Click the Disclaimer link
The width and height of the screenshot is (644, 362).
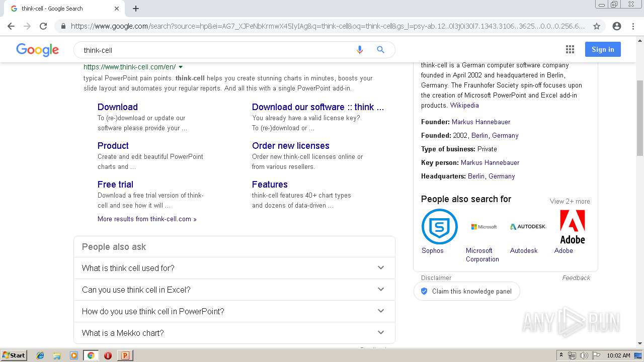pos(436,278)
